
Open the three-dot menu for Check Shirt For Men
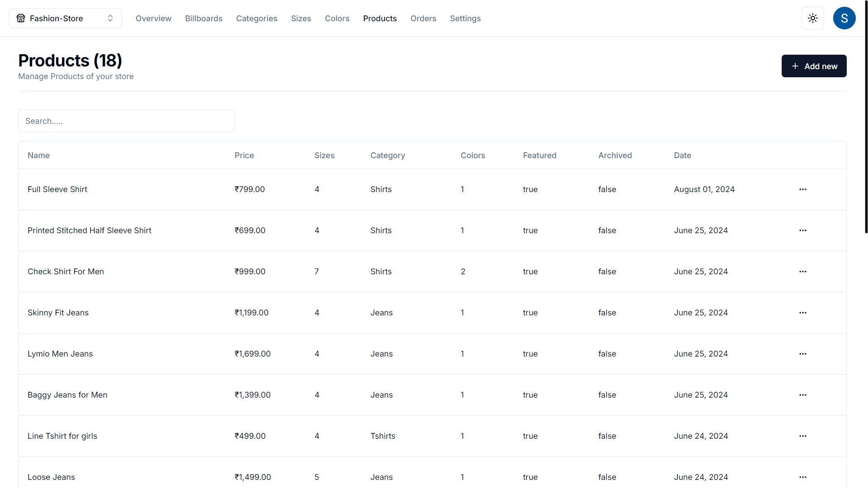pyautogui.click(x=803, y=271)
